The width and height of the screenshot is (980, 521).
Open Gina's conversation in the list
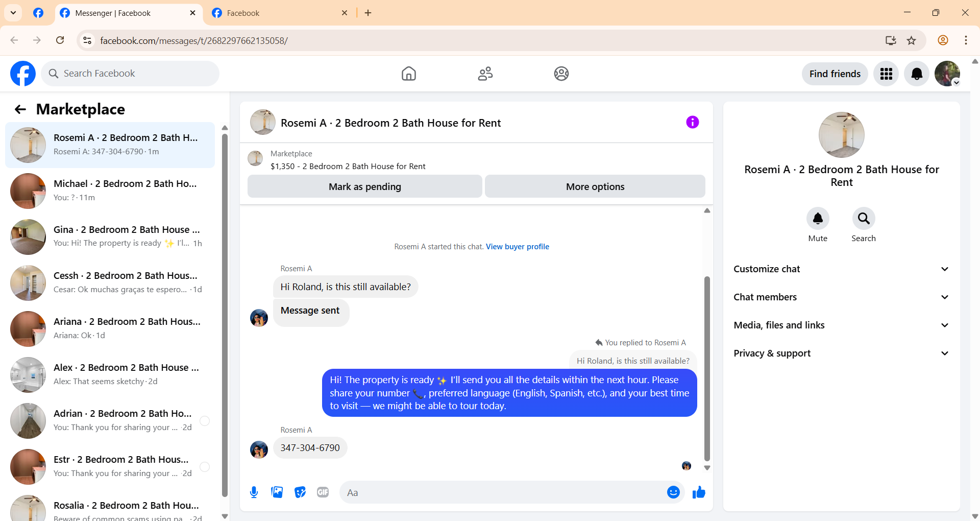(110, 237)
